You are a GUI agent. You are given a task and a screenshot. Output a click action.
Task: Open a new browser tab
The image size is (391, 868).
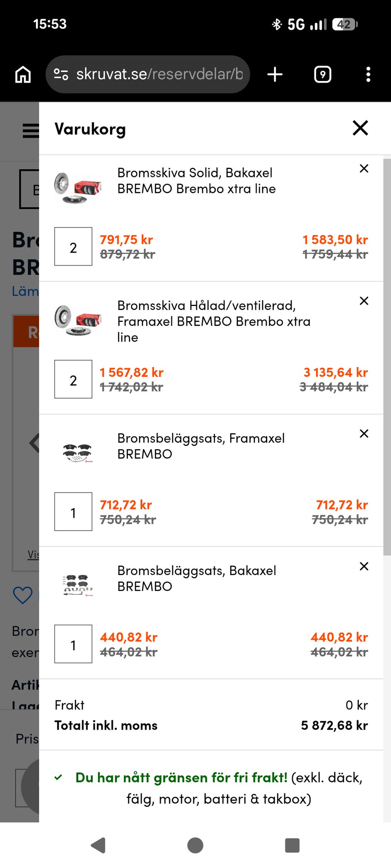[x=275, y=74]
